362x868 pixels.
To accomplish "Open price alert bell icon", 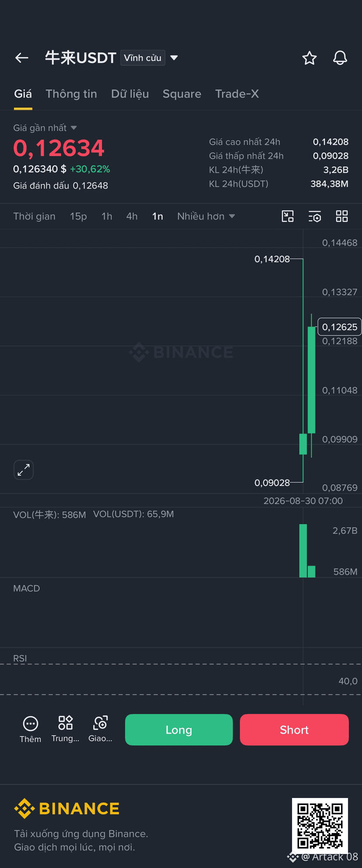I will pos(340,58).
